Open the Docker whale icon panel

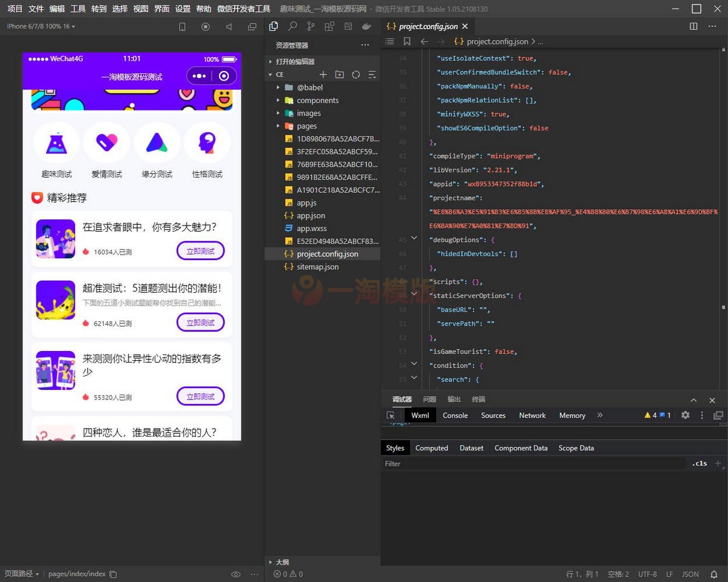click(x=366, y=26)
